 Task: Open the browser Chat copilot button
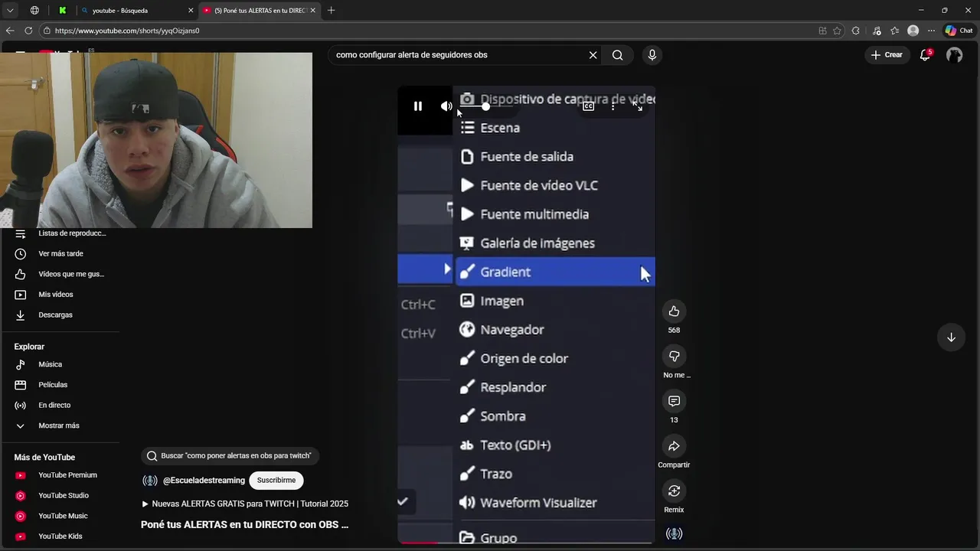pos(959,31)
